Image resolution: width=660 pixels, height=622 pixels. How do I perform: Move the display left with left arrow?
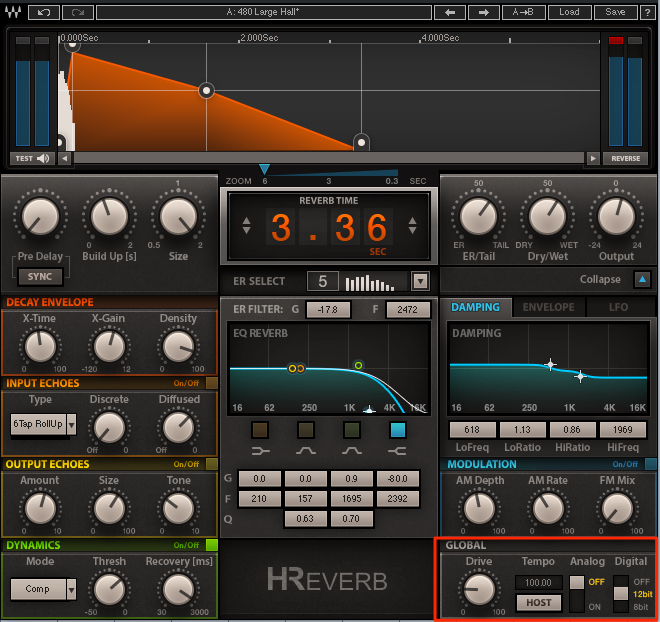64,158
